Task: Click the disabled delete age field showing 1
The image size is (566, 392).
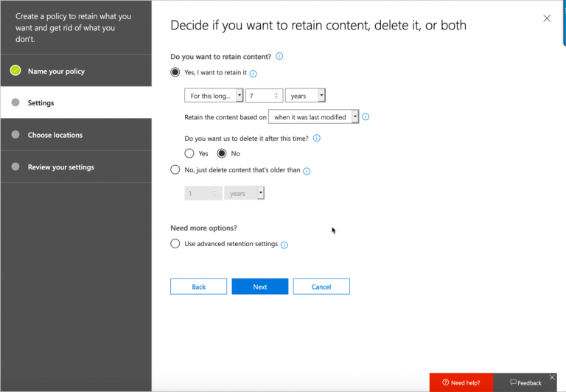Action: tap(203, 193)
